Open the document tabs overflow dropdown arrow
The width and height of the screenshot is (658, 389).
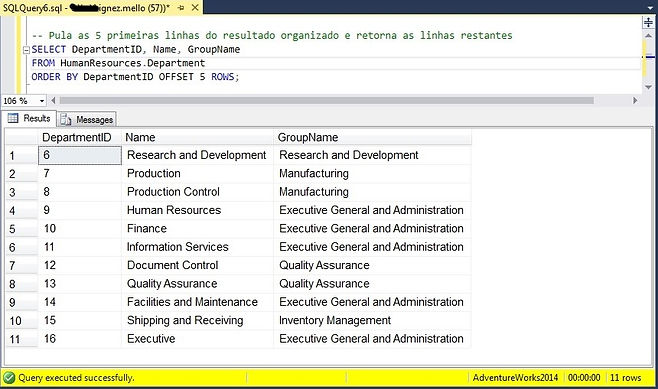(x=650, y=8)
